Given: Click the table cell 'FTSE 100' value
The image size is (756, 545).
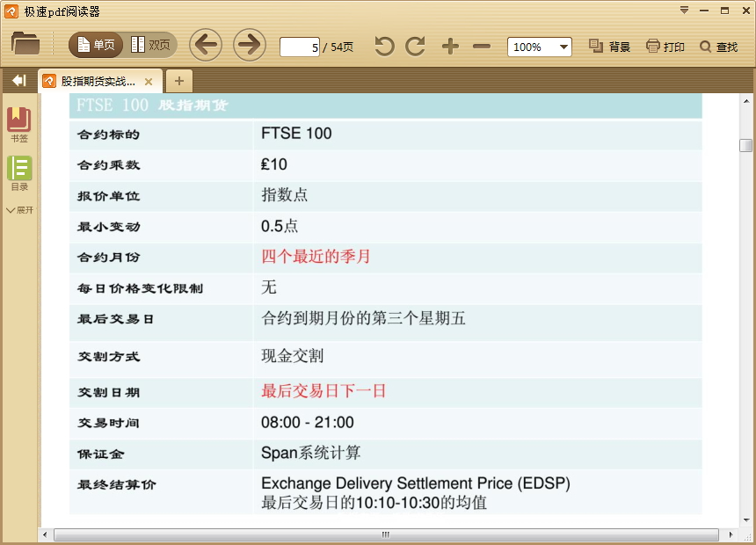Looking at the screenshot, I should click(296, 134).
